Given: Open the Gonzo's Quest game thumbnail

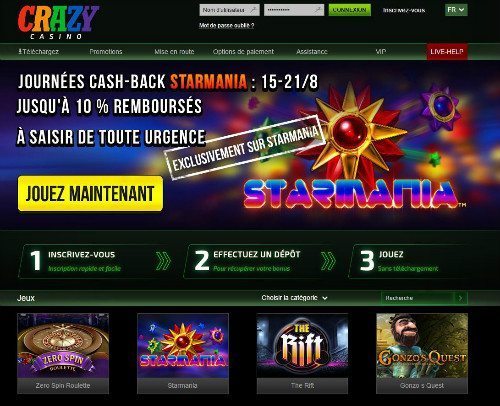Looking at the screenshot, I should point(422,353).
